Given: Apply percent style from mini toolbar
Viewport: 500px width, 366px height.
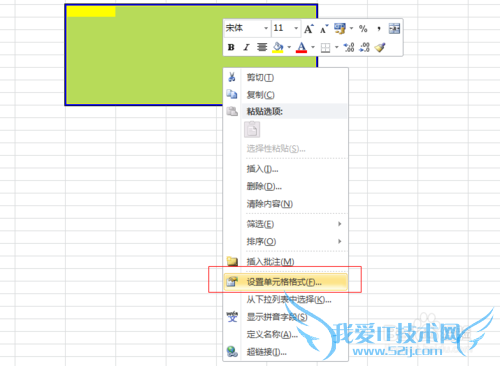Looking at the screenshot, I should tap(363, 29).
